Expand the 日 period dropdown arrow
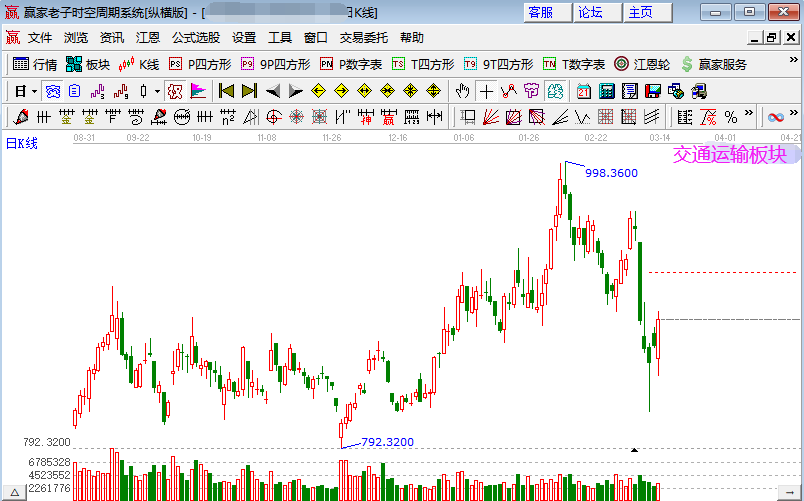 (34, 91)
